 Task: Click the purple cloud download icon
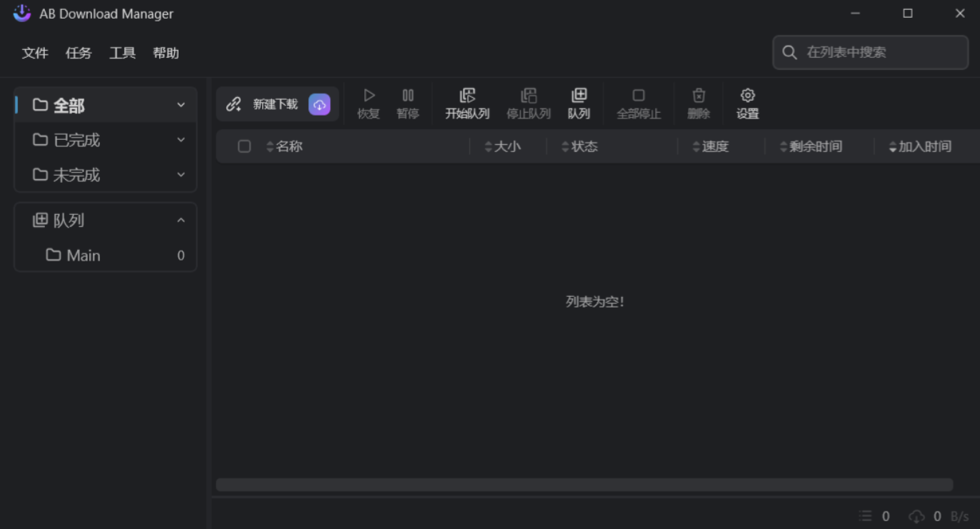click(319, 104)
